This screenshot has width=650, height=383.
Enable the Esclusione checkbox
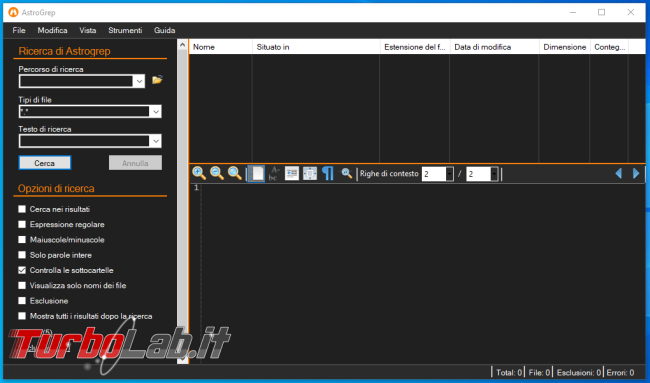[22, 301]
